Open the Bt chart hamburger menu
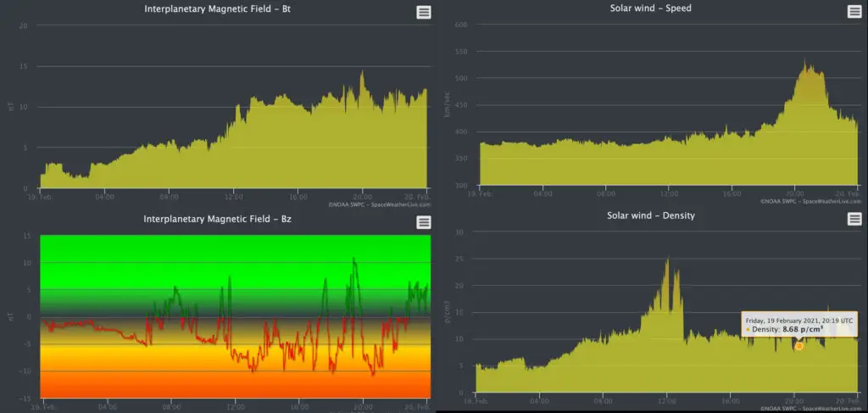 pyautogui.click(x=423, y=12)
